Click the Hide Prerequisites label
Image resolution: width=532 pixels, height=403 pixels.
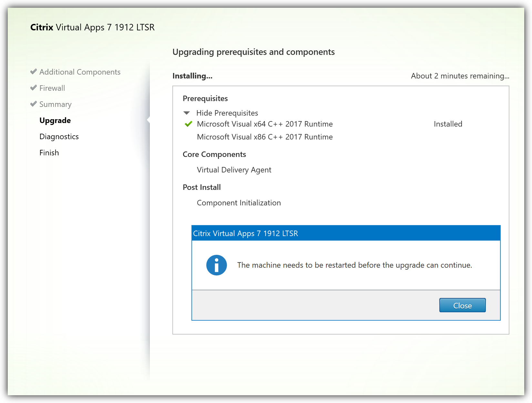tap(227, 113)
